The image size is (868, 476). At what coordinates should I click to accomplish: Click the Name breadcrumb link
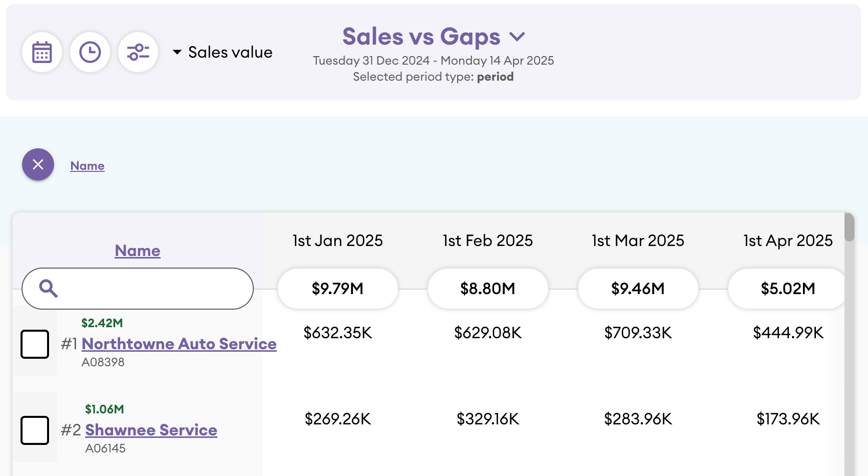point(87,166)
